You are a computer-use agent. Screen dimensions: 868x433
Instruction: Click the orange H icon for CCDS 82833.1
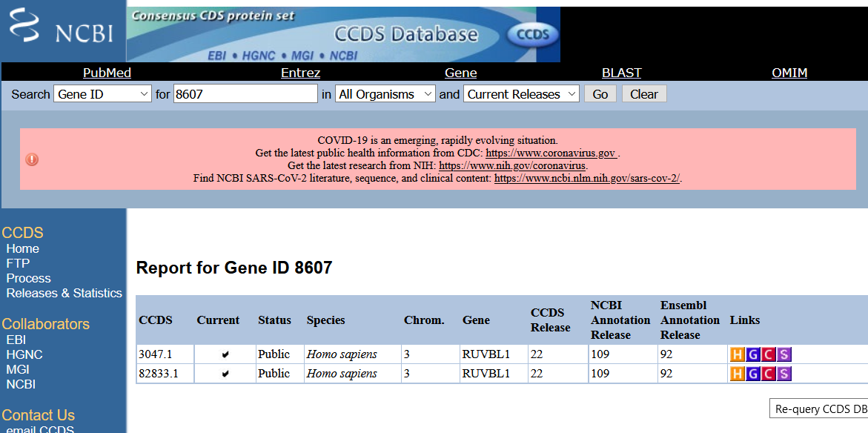(738, 374)
